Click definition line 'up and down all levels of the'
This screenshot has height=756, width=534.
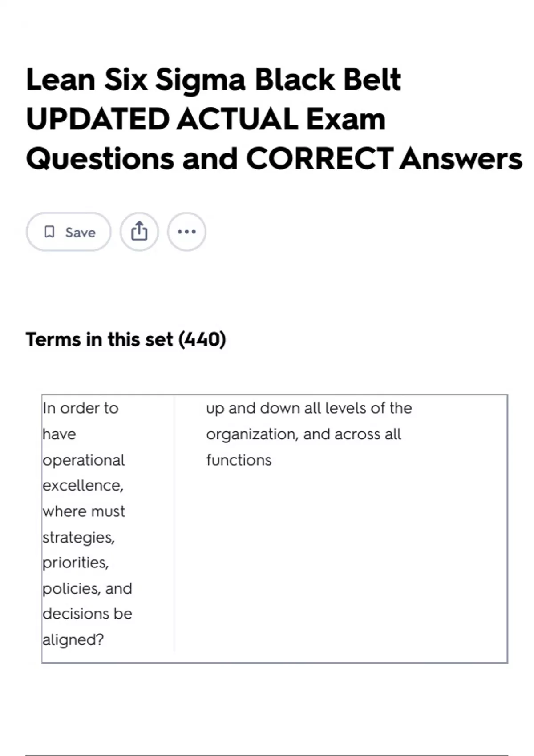309,408
